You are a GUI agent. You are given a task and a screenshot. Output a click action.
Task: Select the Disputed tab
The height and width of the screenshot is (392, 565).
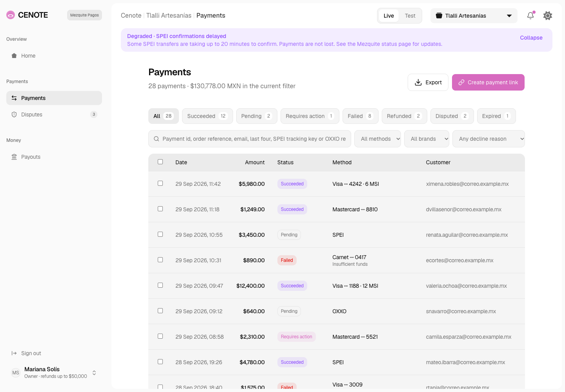click(452, 116)
